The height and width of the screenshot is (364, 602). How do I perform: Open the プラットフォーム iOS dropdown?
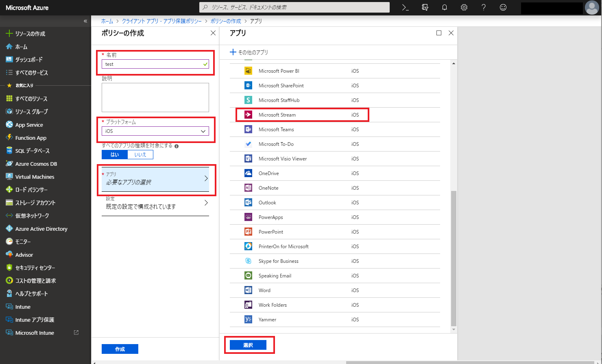pos(155,131)
